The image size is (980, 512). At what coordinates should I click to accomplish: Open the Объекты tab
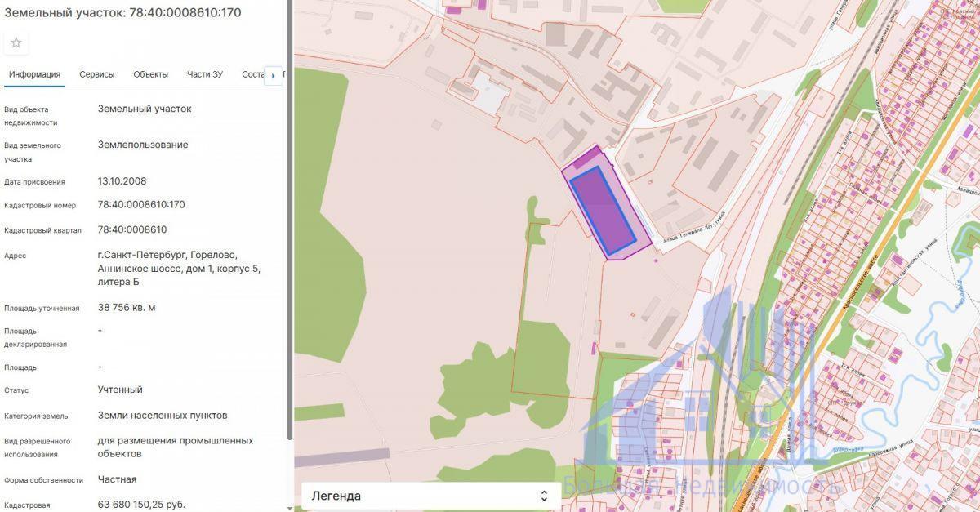pyautogui.click(x=150, y=74)
